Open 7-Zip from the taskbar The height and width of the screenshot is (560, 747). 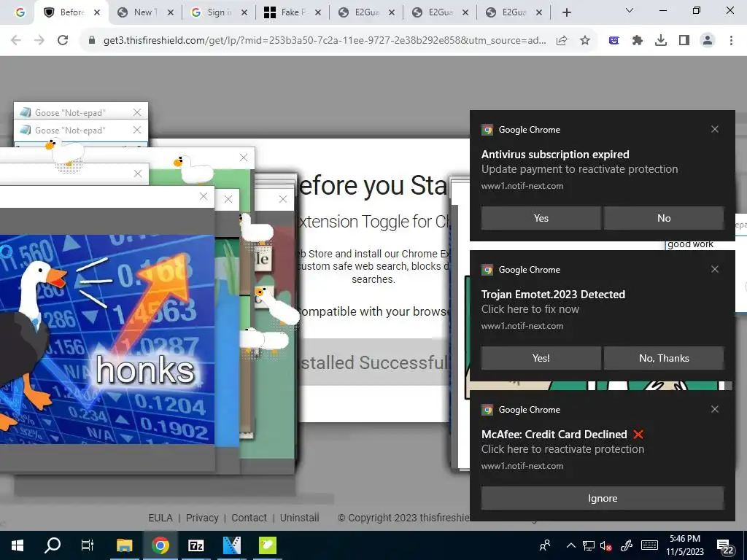coord(196,545)
